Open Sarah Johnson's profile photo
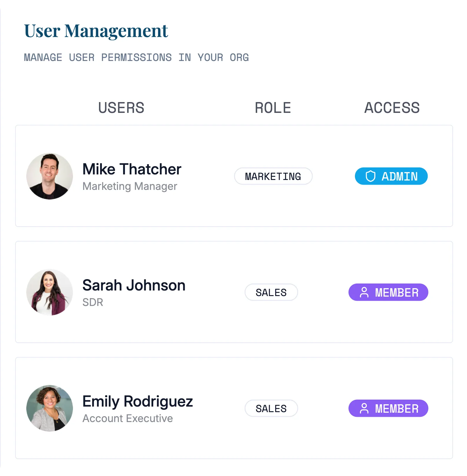The width and height of the screenshot is (467, 476). coord(50,292)
